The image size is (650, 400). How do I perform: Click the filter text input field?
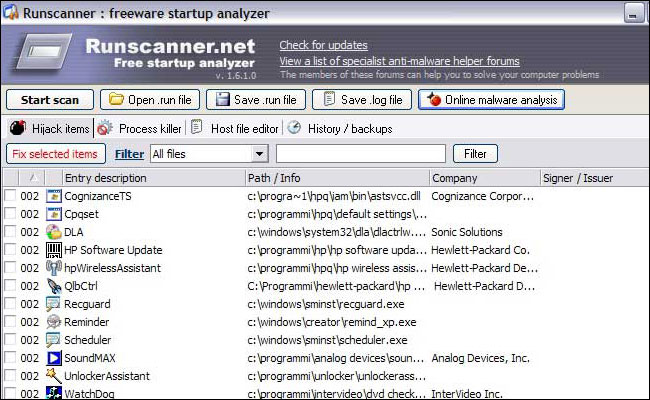pos(361,154)
